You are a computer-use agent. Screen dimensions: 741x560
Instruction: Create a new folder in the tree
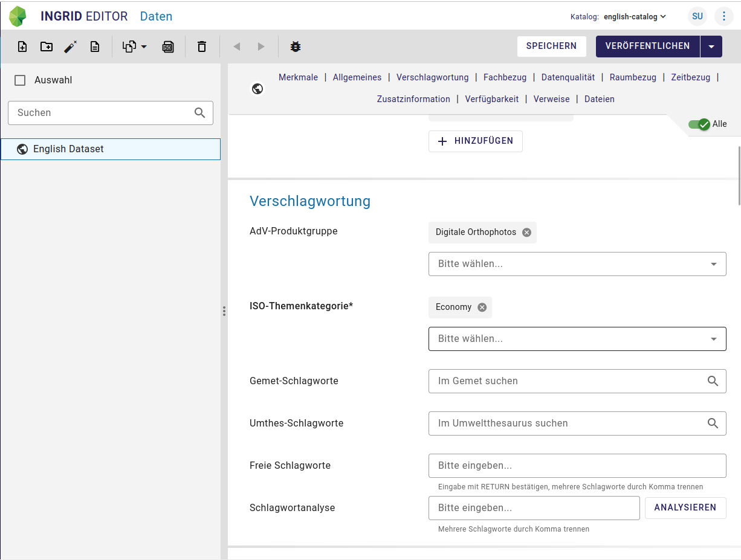[x=46, y=46]
